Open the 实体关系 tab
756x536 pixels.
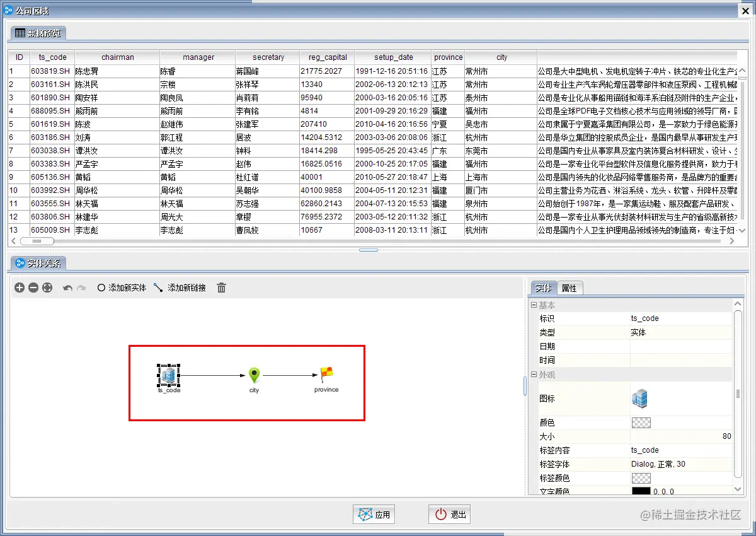click(x=38, y=263)
